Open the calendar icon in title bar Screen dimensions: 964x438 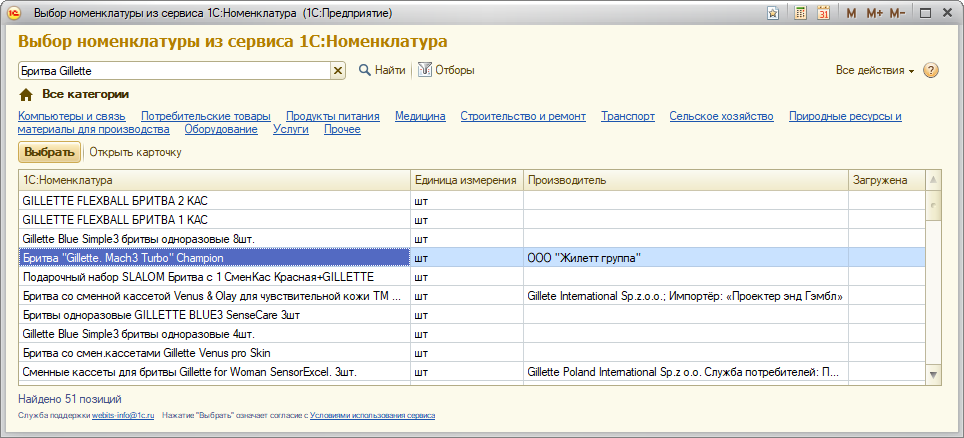[x=823, y=13]
